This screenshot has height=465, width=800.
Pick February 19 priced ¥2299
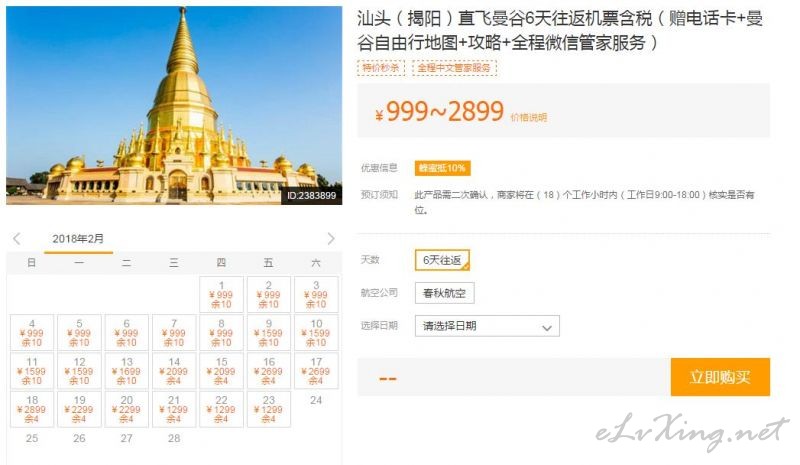coord(79,409)
